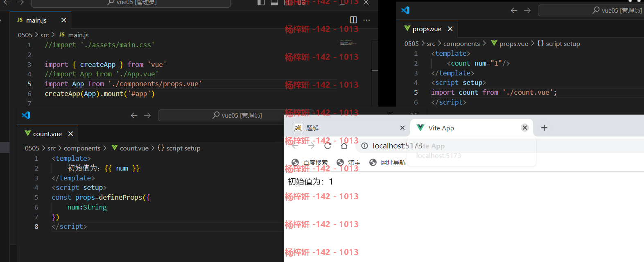644x262 pixels.
Task: Close the main.js tab
Action: [x=63, y=20]
